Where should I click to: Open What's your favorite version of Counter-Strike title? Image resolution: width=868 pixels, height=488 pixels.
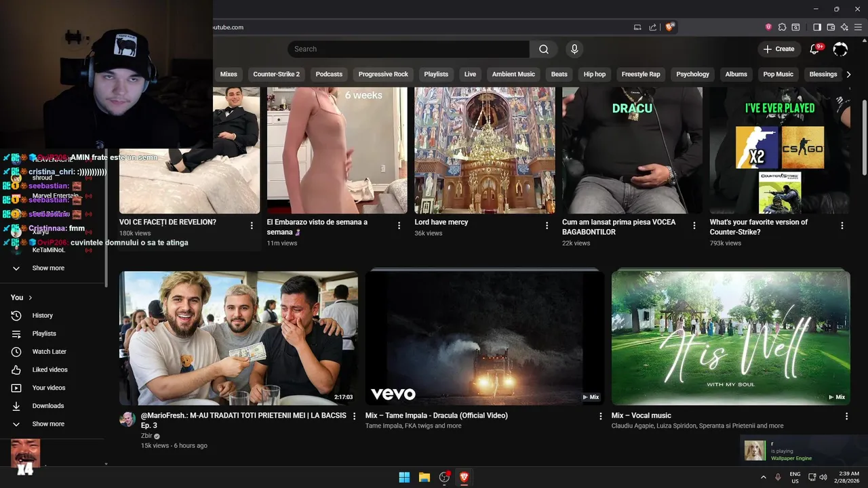[x=759, y=227]
